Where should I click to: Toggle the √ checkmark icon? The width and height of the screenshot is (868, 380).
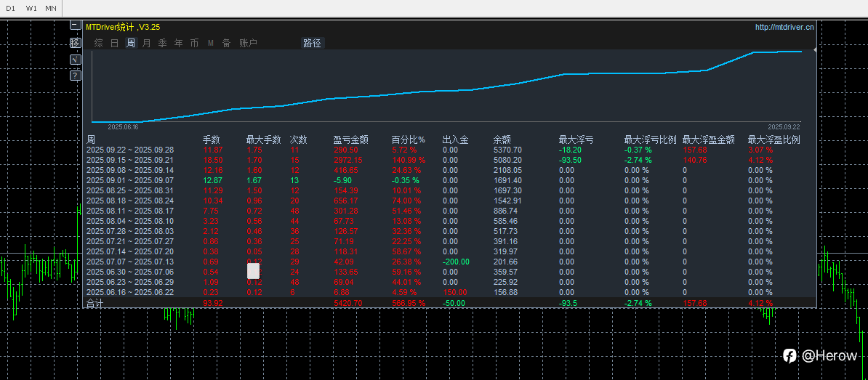76,59
